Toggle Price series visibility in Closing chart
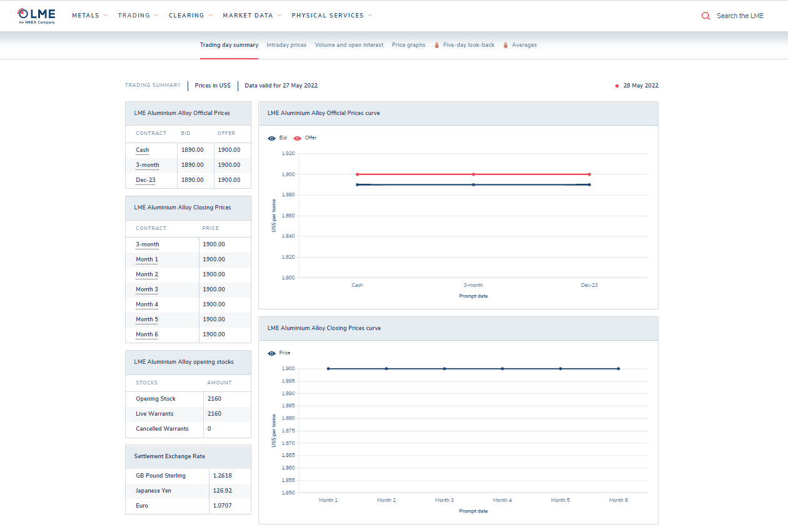This screenshot has width=788, height=532. 271,353
